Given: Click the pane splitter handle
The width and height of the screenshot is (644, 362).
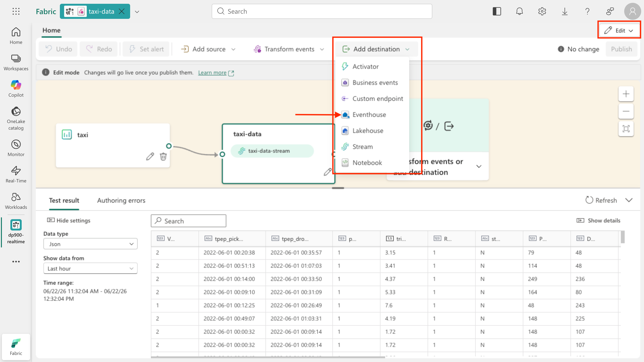Looking at the screenshot, I should (338, 188).
